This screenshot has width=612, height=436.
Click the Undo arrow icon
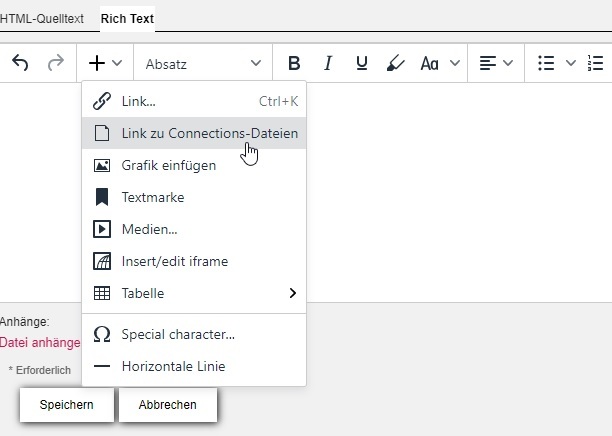[21, 63]
